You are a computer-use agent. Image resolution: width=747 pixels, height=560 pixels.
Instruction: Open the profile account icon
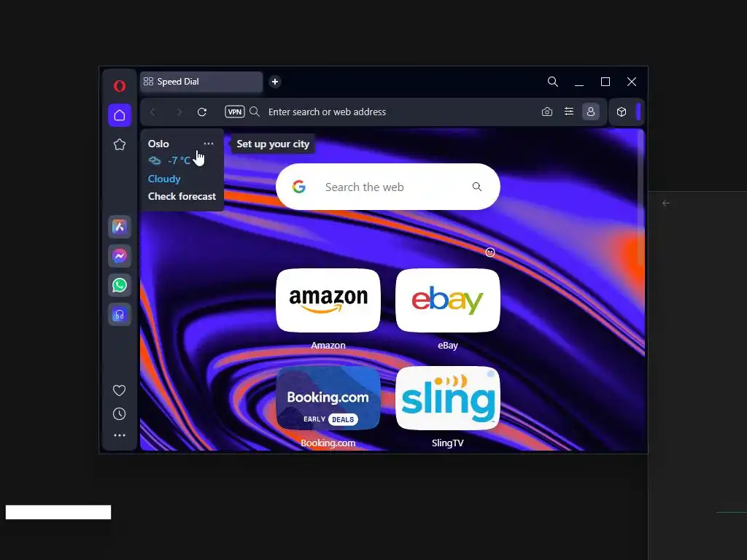pyautogui.click(x=591, y=112)
